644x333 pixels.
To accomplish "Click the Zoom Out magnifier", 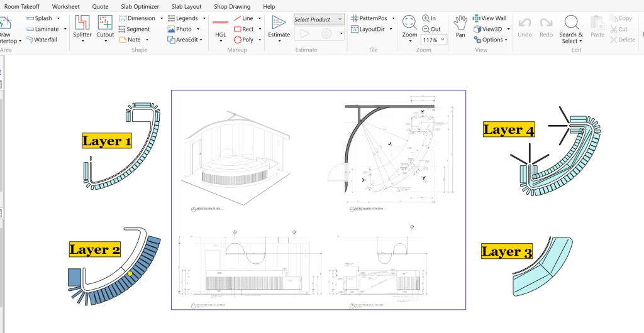I will point(431,30).
